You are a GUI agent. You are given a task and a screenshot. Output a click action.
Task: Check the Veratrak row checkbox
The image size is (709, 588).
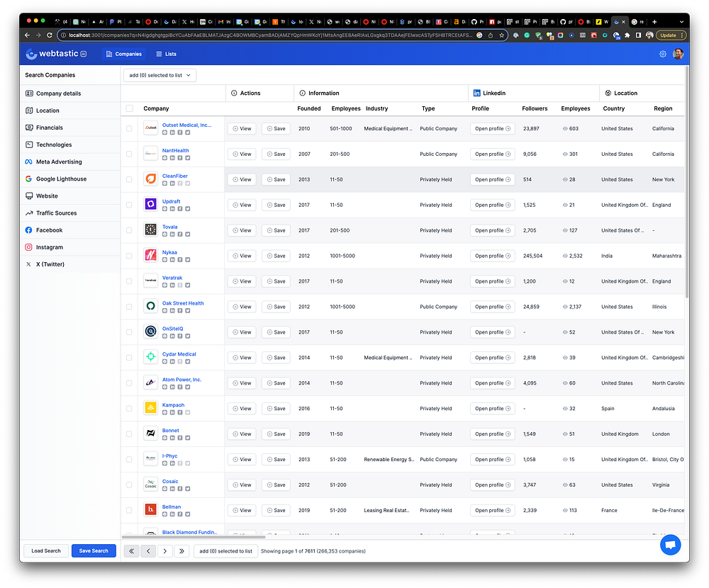(x=129, y=281)
